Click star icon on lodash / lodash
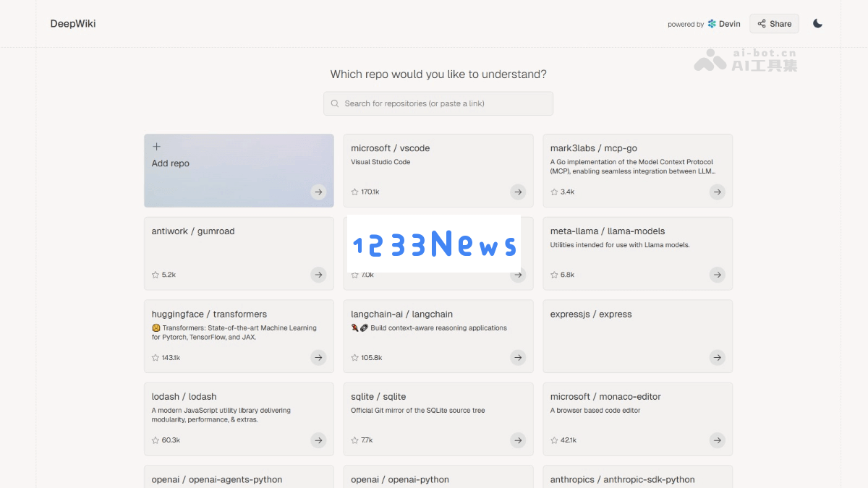Viewport: 868px width, 488px height. point(156,440)
